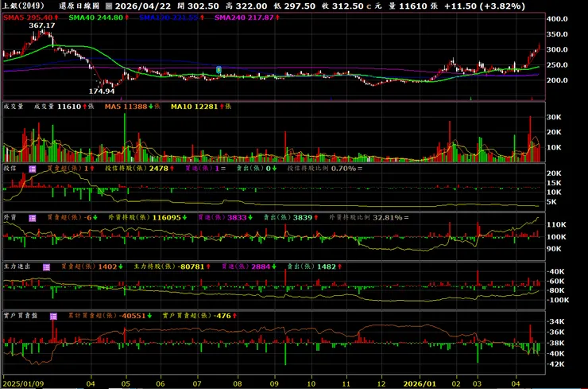Click the blue event marker on the price chart
The width and height of the screenshot is (588, 389).
coord(219,69)
